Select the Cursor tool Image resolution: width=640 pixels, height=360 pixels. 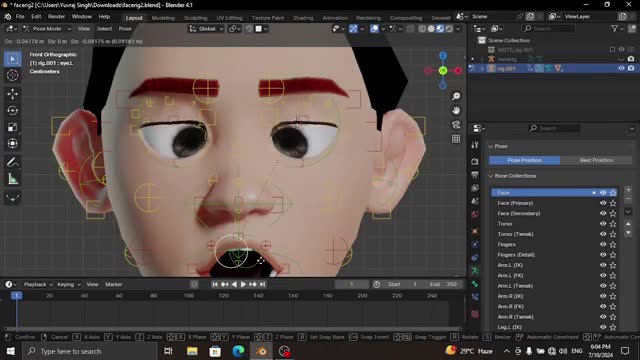click(13, 76)
